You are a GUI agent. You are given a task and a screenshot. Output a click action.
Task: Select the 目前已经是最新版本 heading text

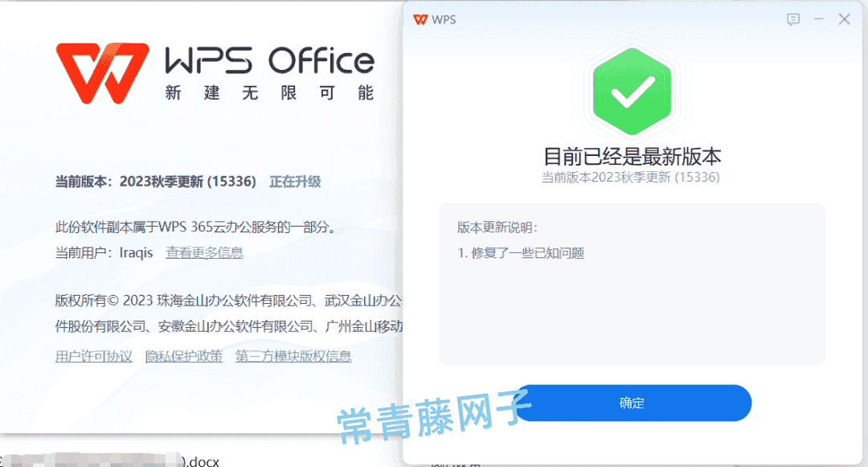pos(633,157)
